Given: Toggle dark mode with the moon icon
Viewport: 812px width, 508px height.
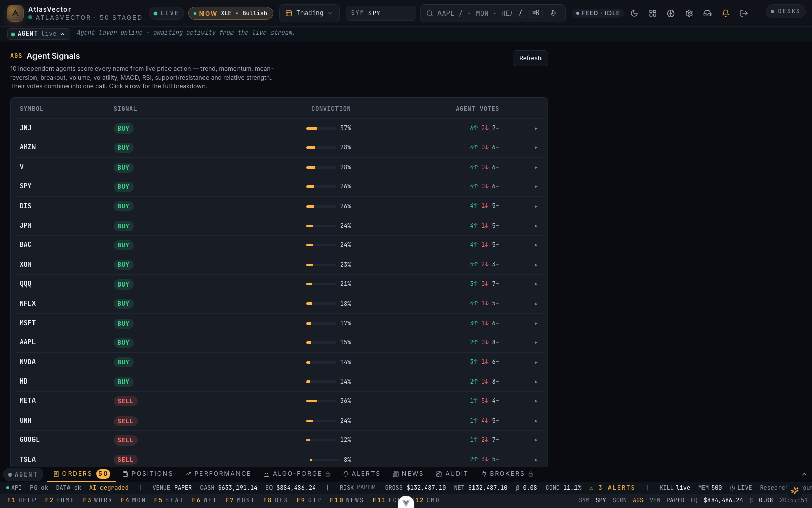Looking at the screenshot, I should tap(634, 13).
